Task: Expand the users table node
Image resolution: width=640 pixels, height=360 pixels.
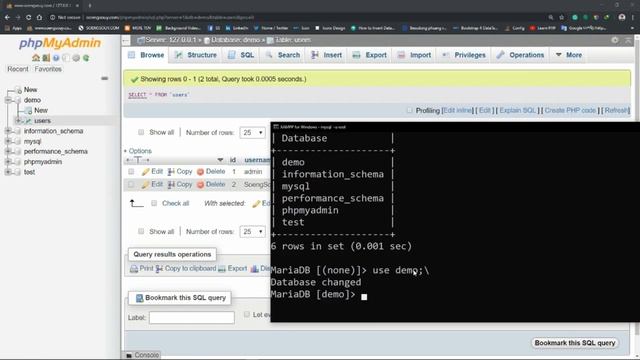Action: click(x=18, y=121)
